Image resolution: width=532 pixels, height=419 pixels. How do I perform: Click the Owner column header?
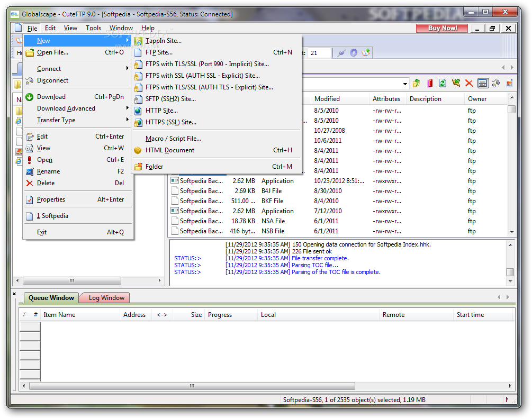(486, 98)
